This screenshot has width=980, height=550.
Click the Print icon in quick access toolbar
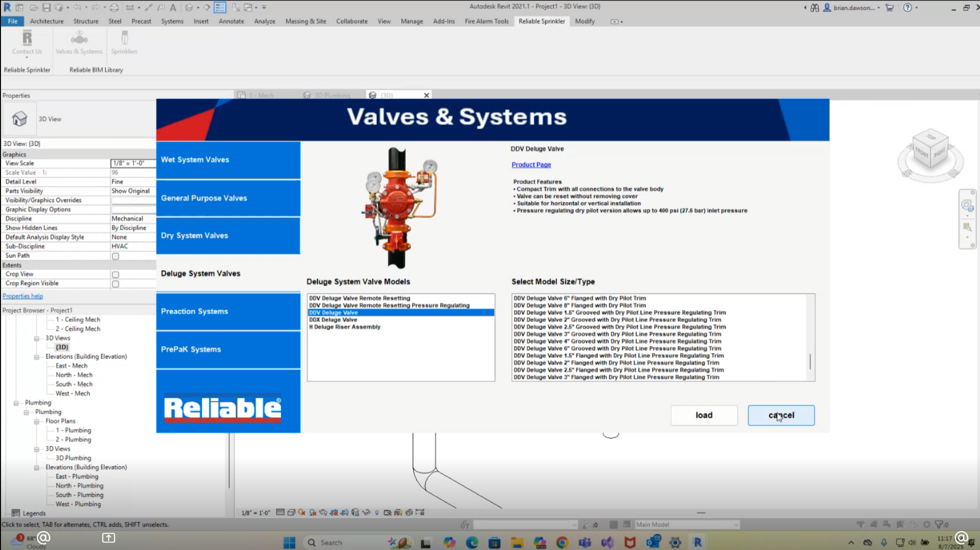click(114, 7)
